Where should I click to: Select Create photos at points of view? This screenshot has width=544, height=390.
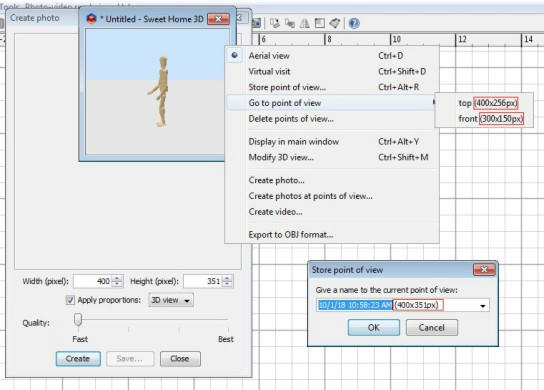tap(332, 196)
